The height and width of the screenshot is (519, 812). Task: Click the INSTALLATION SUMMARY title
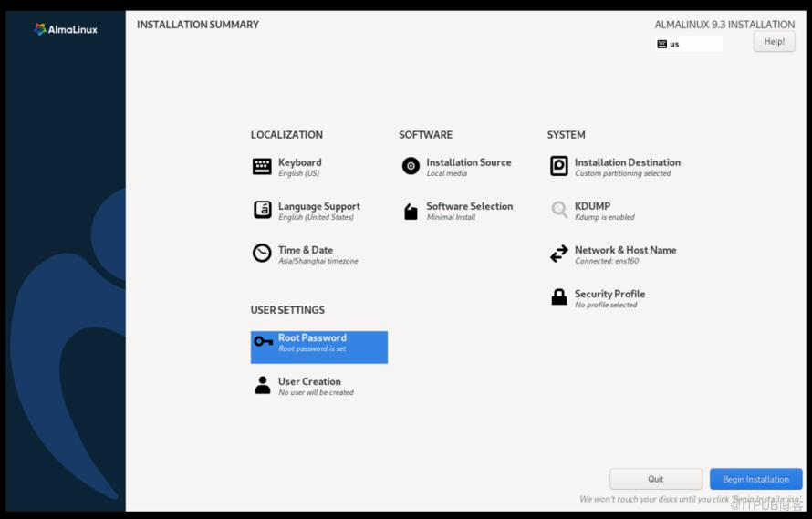point(198,25)
